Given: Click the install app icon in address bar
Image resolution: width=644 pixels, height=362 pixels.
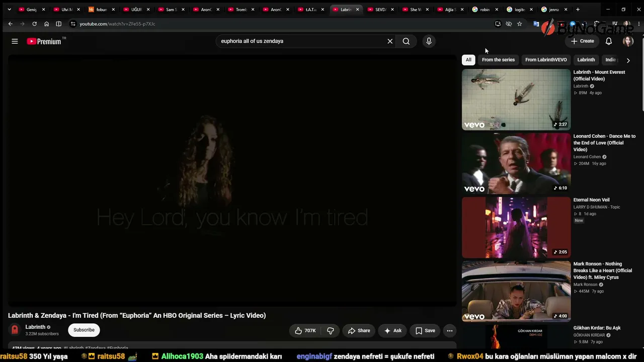Looking at the screenshot, I should coord(498,24).
